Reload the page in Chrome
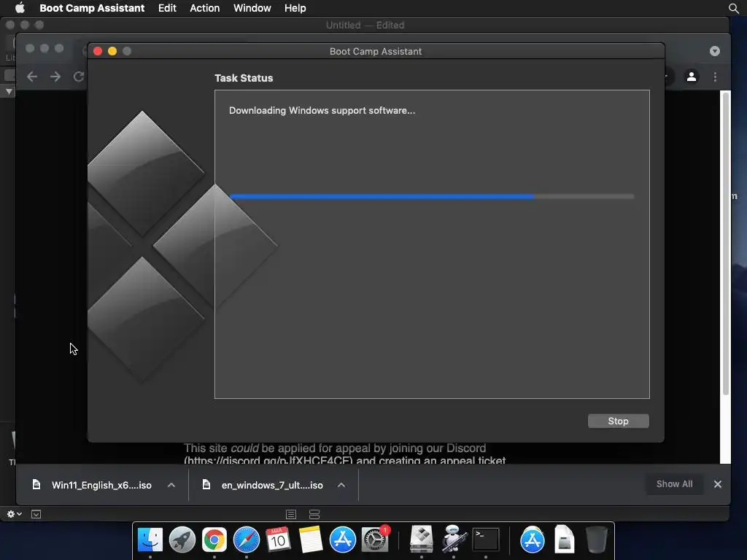 79,77
